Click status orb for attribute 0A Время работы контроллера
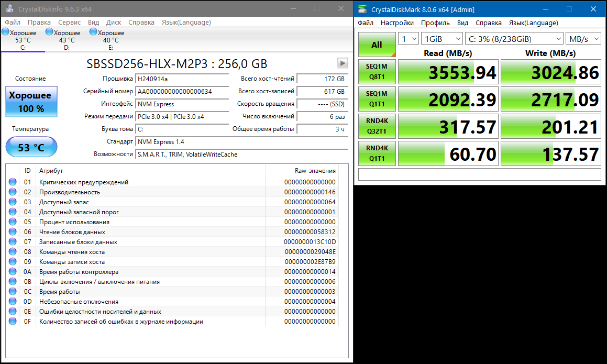The width and height of the screenshot is (607, 364). click(x=13, y=271)
